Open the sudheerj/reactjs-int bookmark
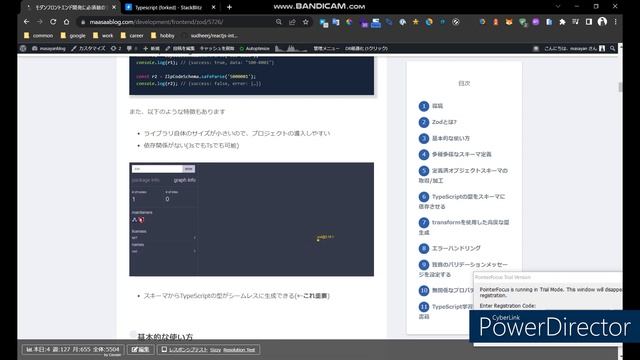Viewport: 640px width, 360px height. [210, 36]
